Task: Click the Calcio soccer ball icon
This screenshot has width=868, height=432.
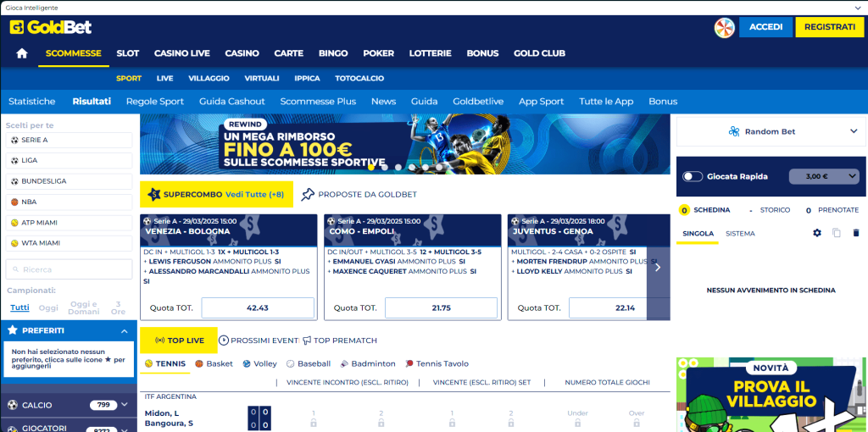Action: 13,405
